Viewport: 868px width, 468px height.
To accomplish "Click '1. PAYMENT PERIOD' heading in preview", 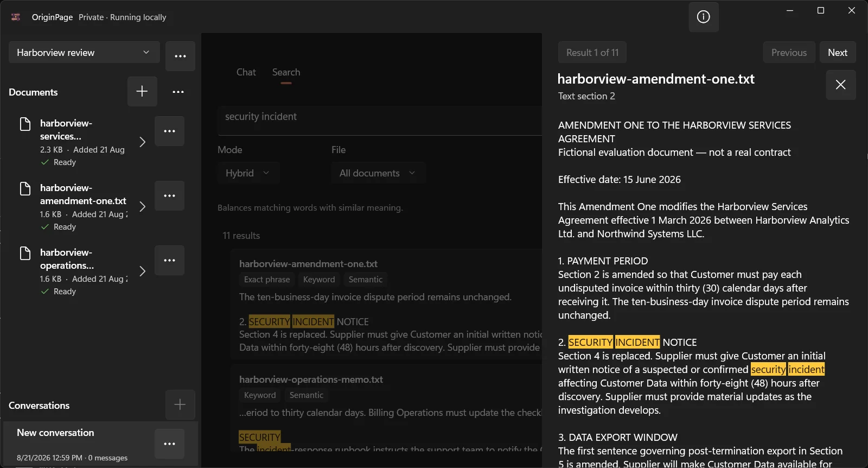I will [x=603, y=261].
